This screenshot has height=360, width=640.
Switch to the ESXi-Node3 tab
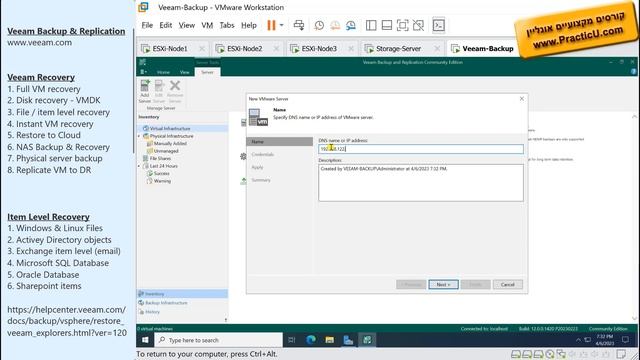click(x=318, y=49)
